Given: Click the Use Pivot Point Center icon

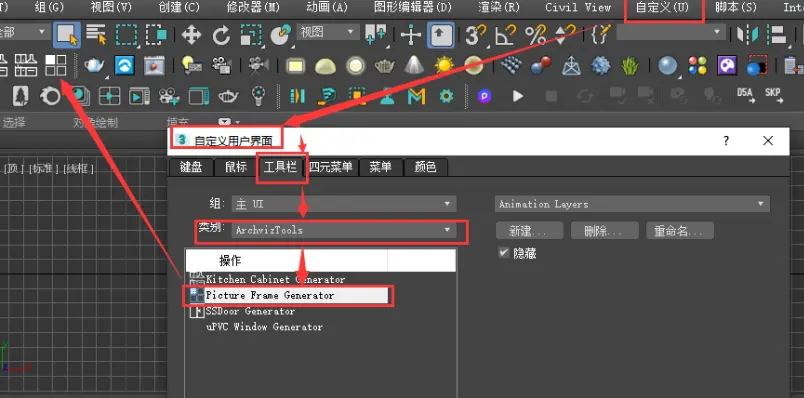Looking at the screenshot, I should pyautogui.click(x=375, y=35).
